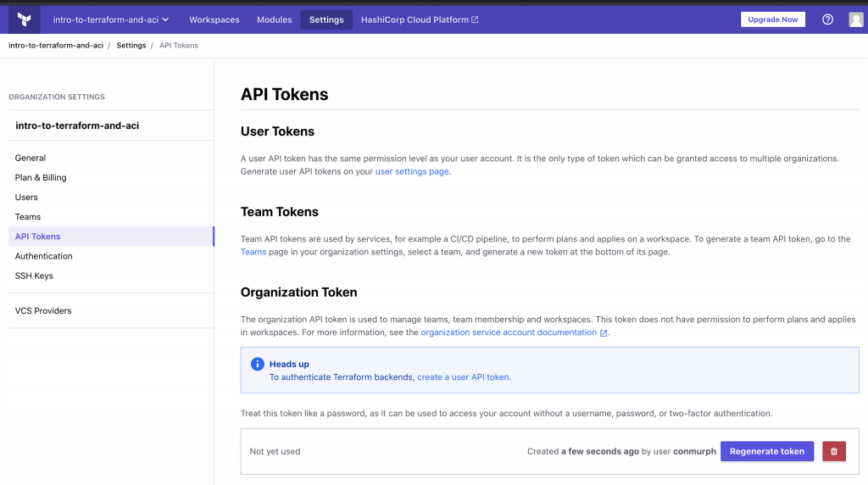Screen dimensions: 868x485
Task: Expand the intro-to-terraform-and-aci organization dropdown
Action: 110,20
